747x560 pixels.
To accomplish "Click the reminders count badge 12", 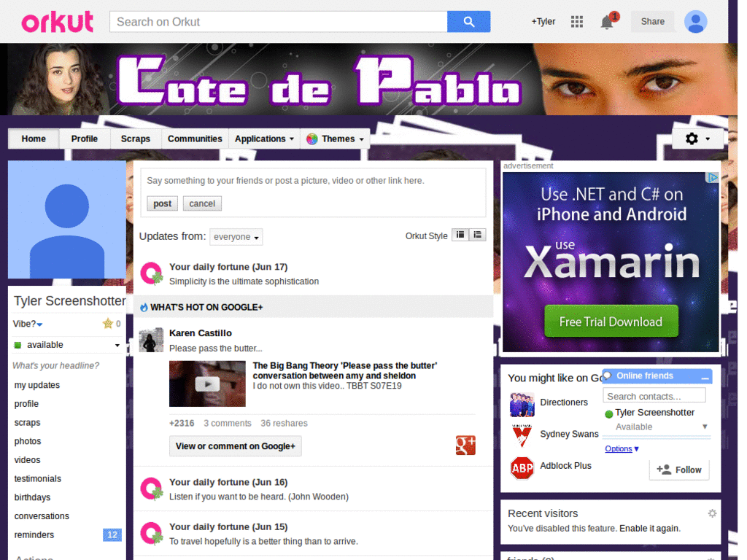I will pyautogui.click(x=112, y=534).
